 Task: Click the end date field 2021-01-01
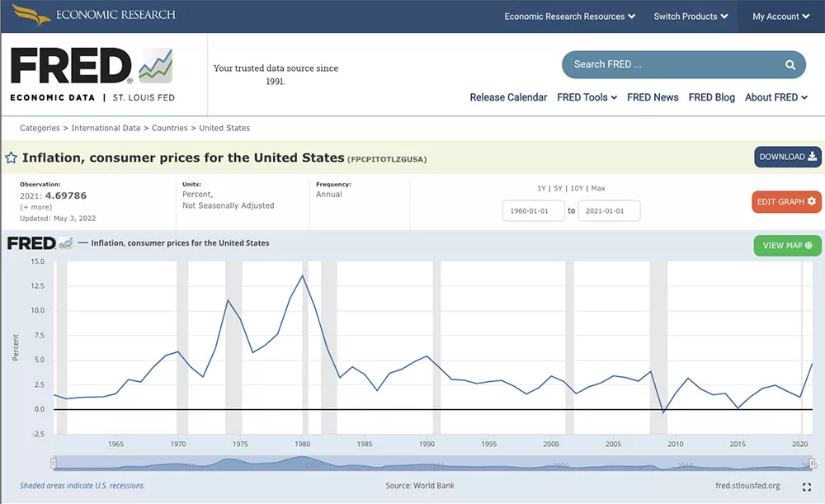point(610,211)
